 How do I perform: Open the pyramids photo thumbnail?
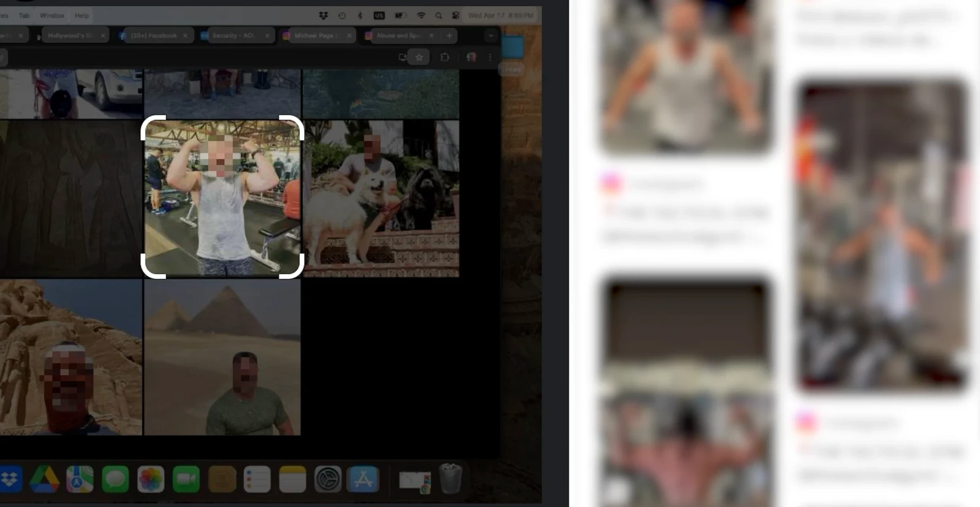tap(222, 357)
